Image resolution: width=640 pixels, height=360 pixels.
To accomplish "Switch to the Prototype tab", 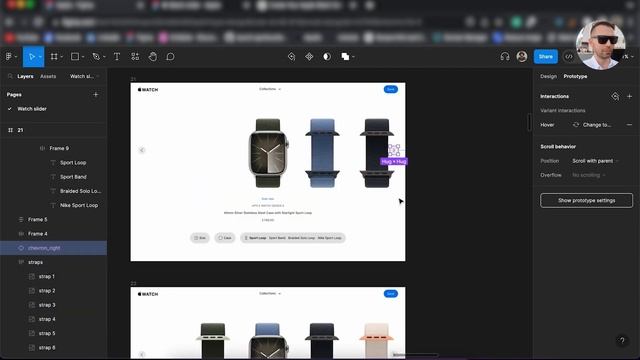I will [575, 76].
